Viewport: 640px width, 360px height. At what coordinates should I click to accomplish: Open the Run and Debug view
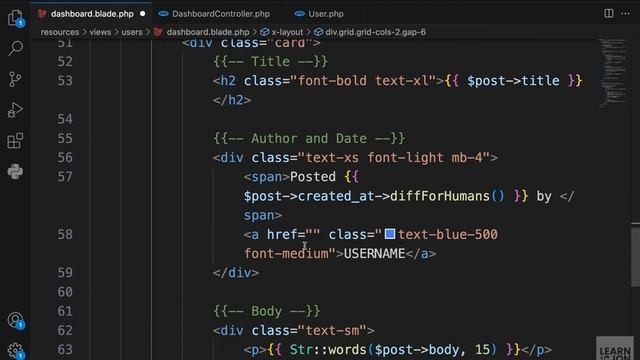[15, 110]
